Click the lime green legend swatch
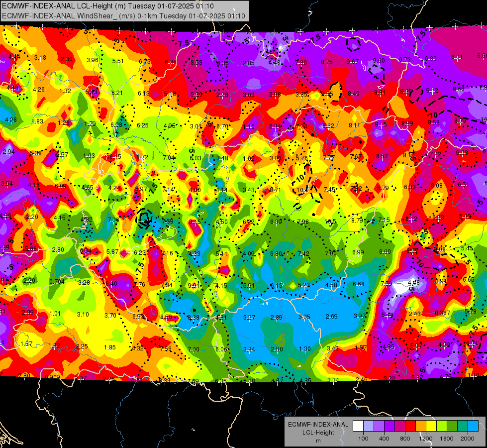The width and height of the screenshot is (487, 448). pyautogui.click(x=442, y=426)
